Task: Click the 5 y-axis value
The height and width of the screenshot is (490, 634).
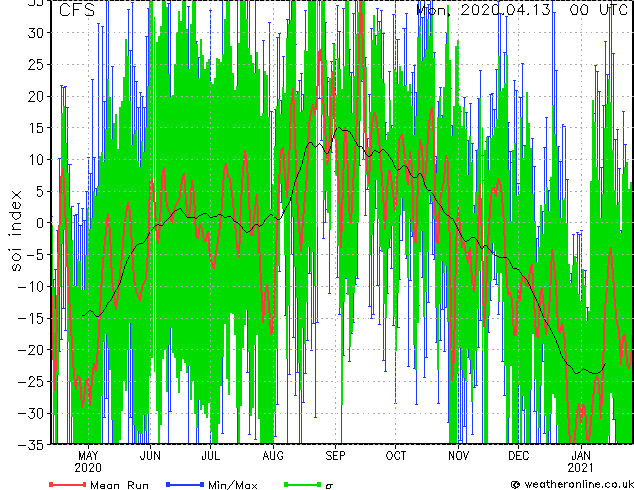Action: pyautogui.click(x=42, y=191)
